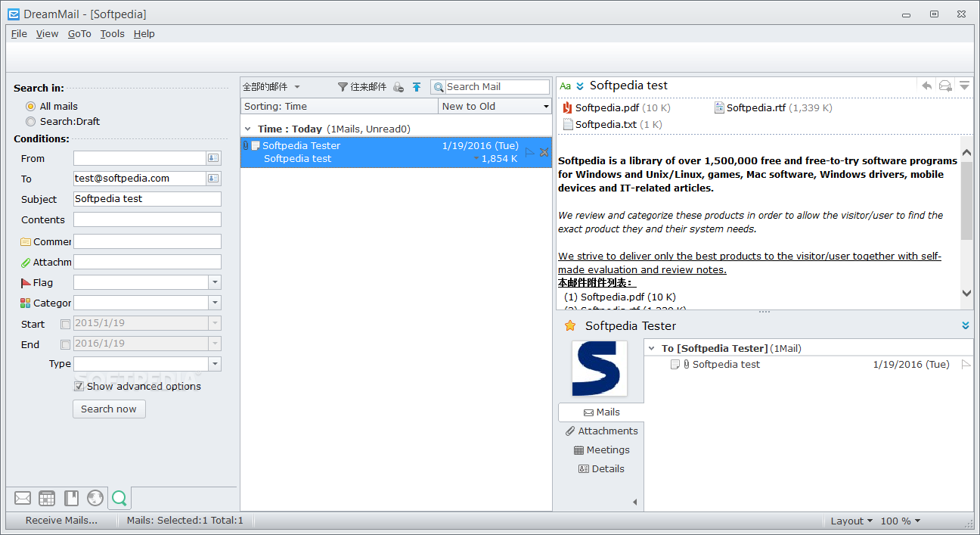The height and width of the screenshot is (535, 980).
Task: Click the From address book picker icon
Action: coord(213,158)
